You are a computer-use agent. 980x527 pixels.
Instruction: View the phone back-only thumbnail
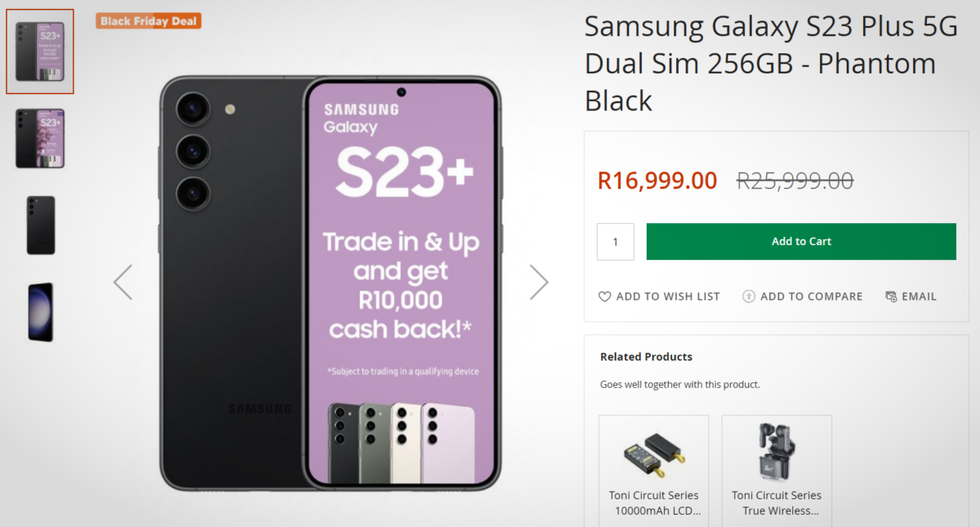[x=40, y=225]
